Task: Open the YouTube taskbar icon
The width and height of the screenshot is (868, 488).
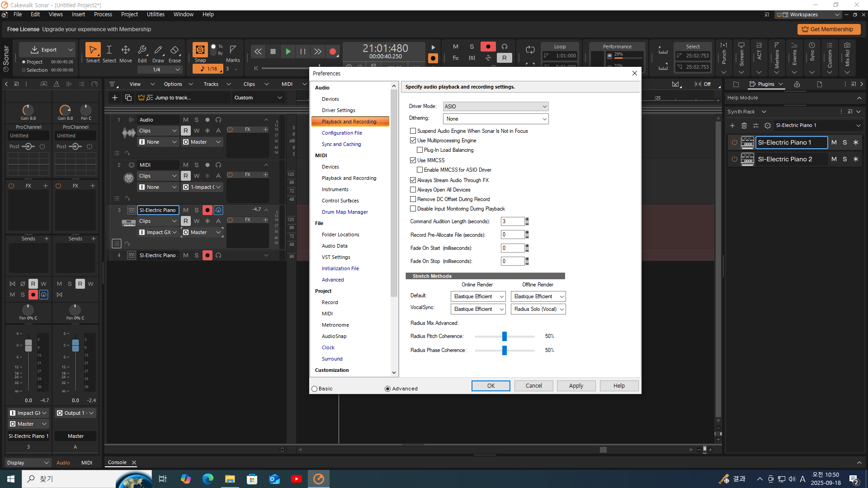Action: (x=297, y=479)
